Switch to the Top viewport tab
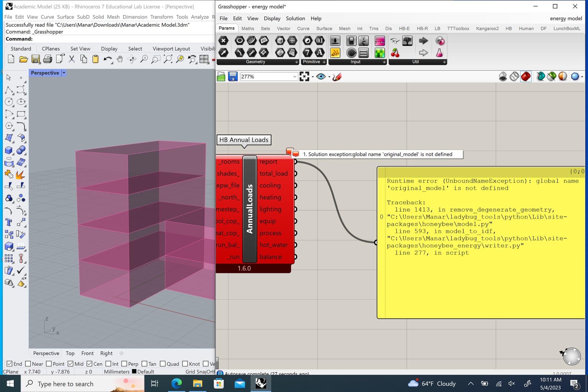Viewport: 588px width, 392px height. click(x=70, y=353)
